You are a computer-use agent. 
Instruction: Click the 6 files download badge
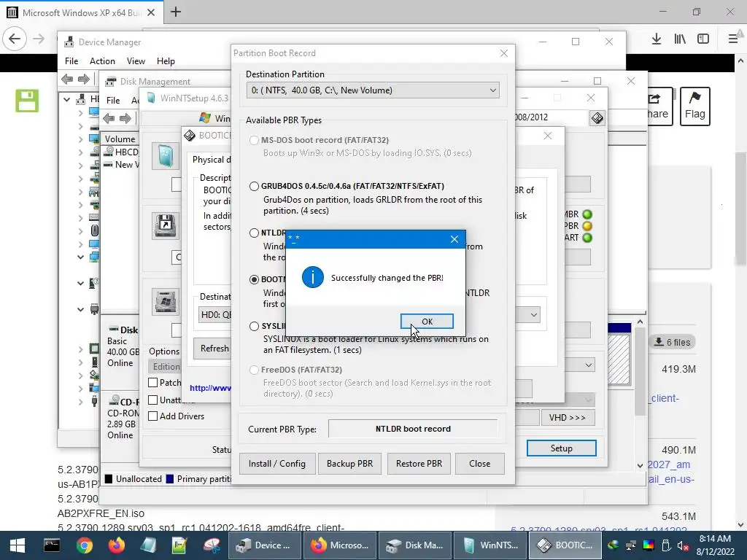point(672,343)
